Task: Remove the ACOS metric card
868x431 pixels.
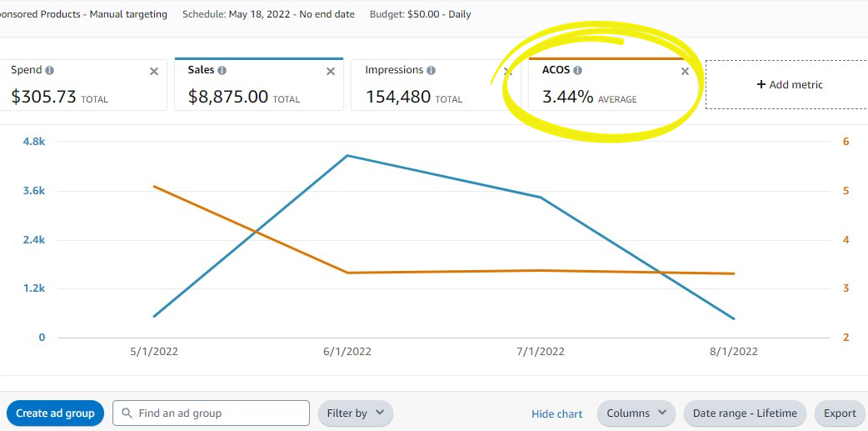Action: pos(685,72)
